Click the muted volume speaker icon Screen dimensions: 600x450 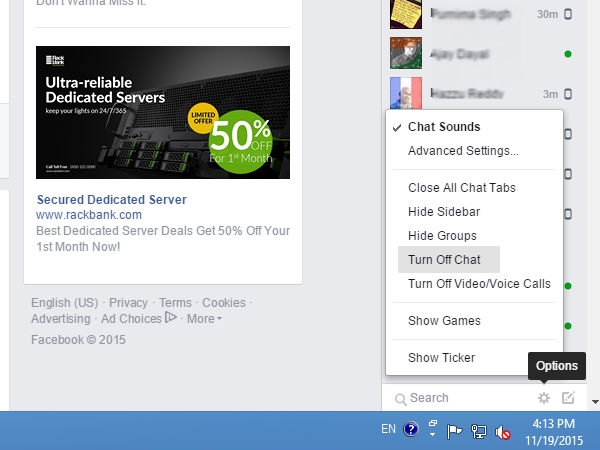tap(503, 433)
